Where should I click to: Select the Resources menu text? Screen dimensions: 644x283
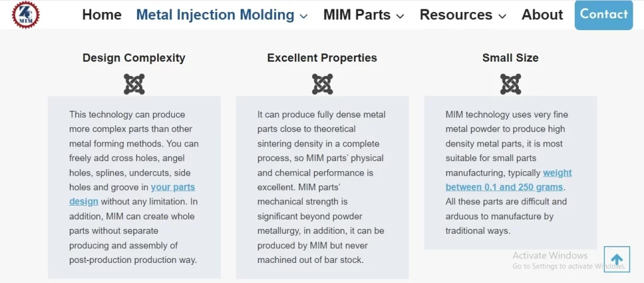(456, 14)
